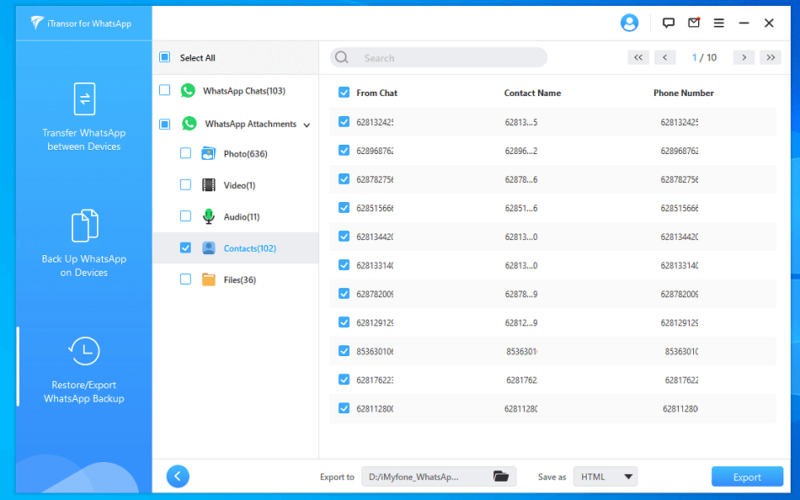Click the Audio category microphone icon
This screenshot has width=800, height=500.
(208, 217)
